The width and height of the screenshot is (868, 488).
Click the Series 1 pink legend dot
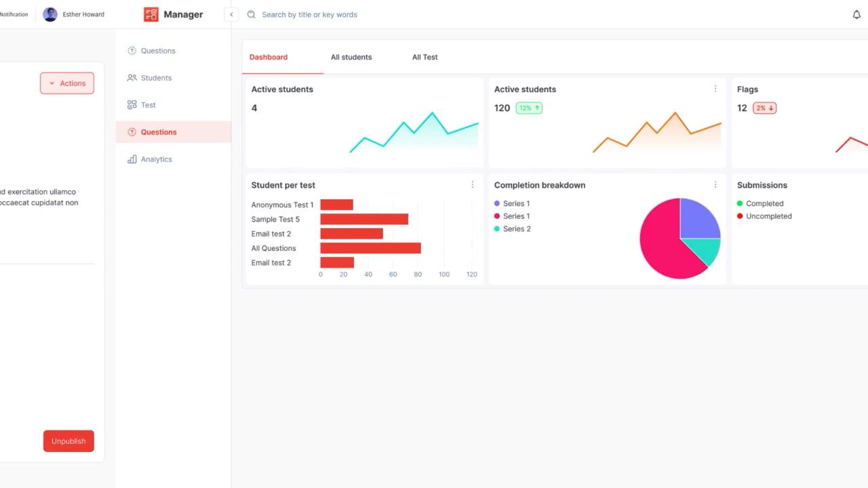pos(497,216)
